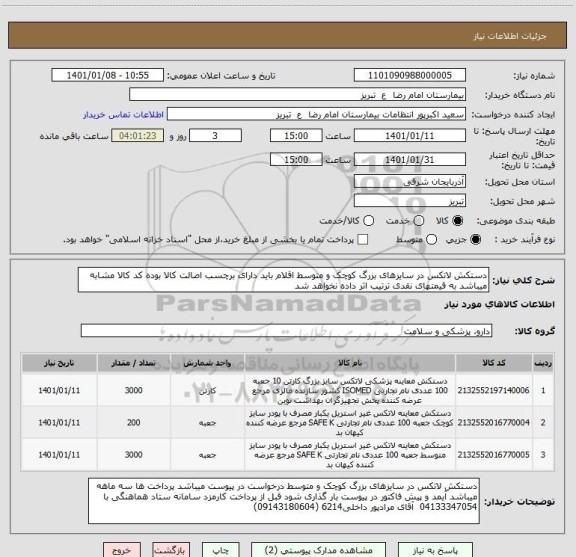Screen dimensions: 576x557
Task: Click need date 1401/01/11 in row 1
Action: tap(59, 390)
